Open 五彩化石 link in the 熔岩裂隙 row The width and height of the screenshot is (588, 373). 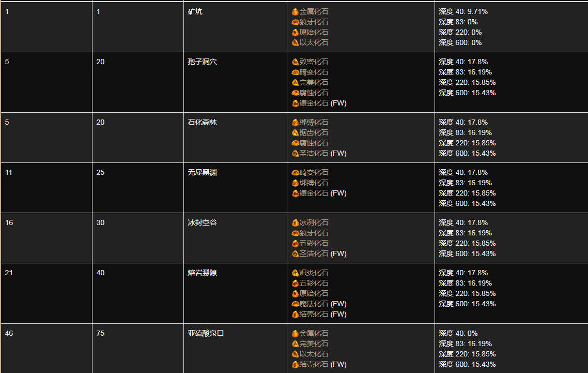click(x=314, y=283)
